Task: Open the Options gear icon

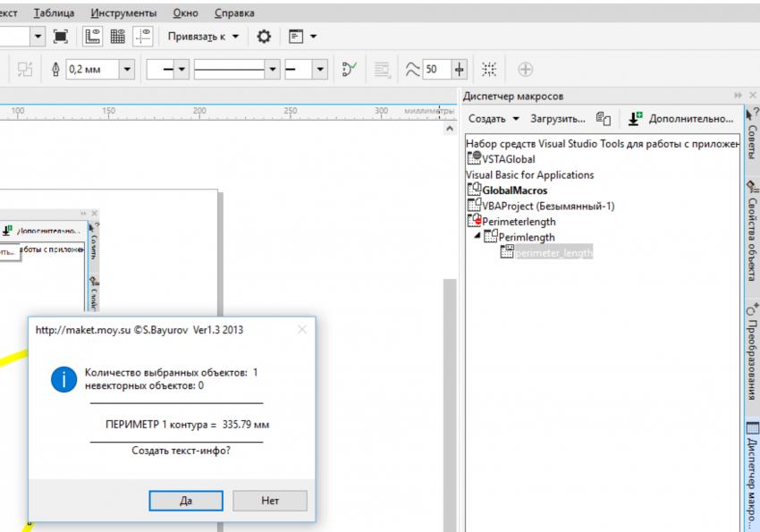Action: click(x=263, y=37)
